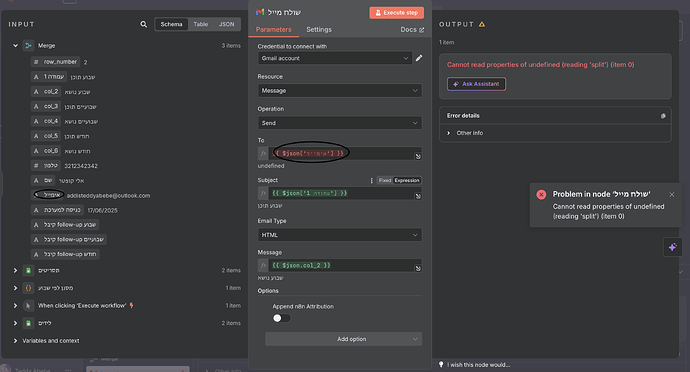Edit the Gmail credential with pencil icon
This screenshot has height=372, width=690.
[x=419, y=58]
